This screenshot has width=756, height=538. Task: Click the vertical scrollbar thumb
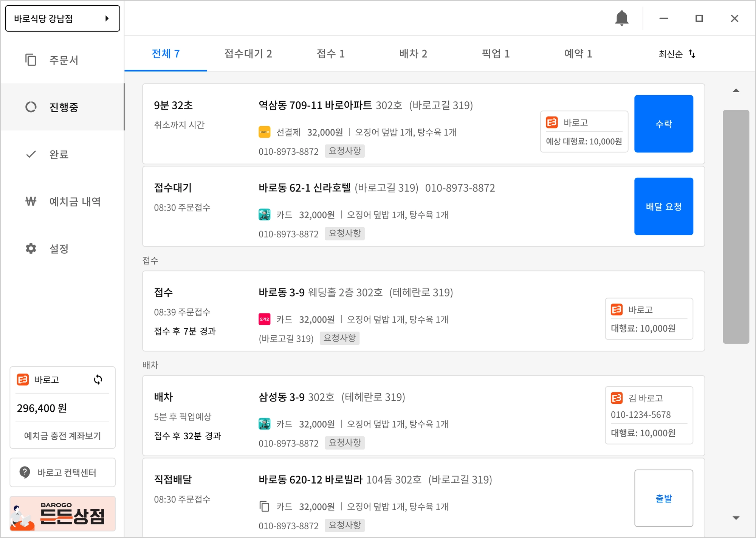click(736, 226)
